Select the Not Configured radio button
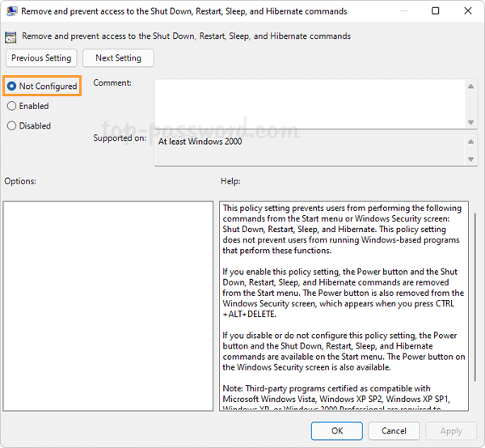Image resolution: width=485 pixels, height=448 pixels. click(11, 87)
